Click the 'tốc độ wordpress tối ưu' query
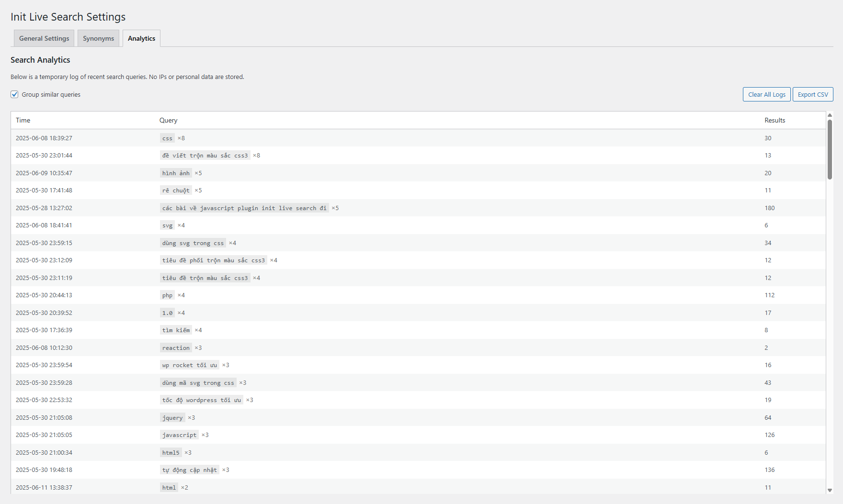This screenshot has height=504, width=843. 202,400
